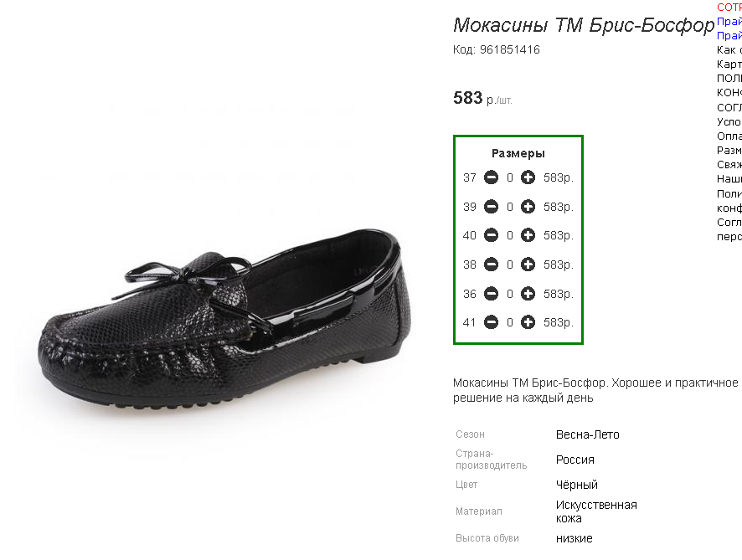742x560 pixels.
Task: Decrease quantity for size 41
Action: (x=492, y=322)
